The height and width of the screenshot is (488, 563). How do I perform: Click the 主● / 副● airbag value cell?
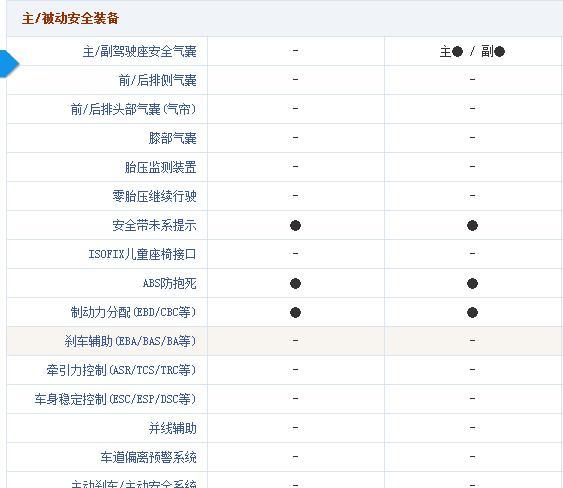coord(472,52)
